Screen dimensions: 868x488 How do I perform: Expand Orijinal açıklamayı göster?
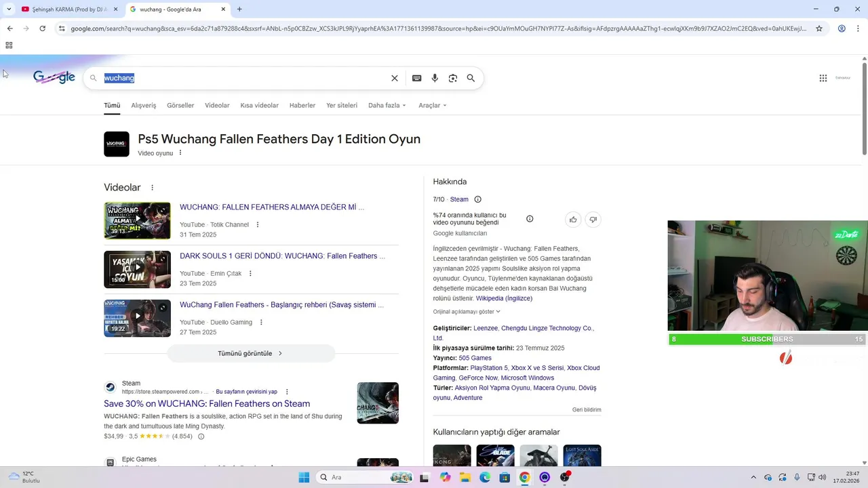(x=467, y=312)
